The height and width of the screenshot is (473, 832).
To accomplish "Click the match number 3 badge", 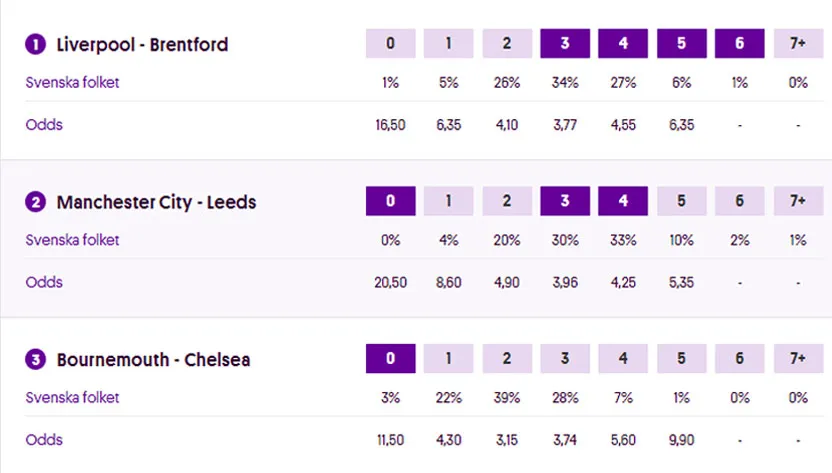I will 36,360.
